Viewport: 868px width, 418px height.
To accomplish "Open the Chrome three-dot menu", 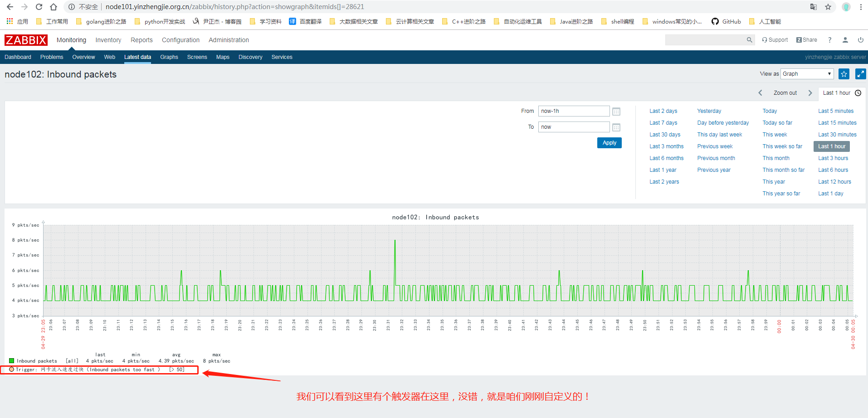I will click(861, 7).
